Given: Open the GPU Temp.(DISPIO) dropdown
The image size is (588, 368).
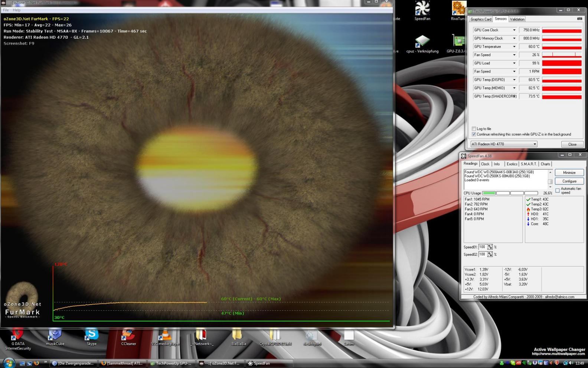Looking at the screenshot, I should pos(514,80).
